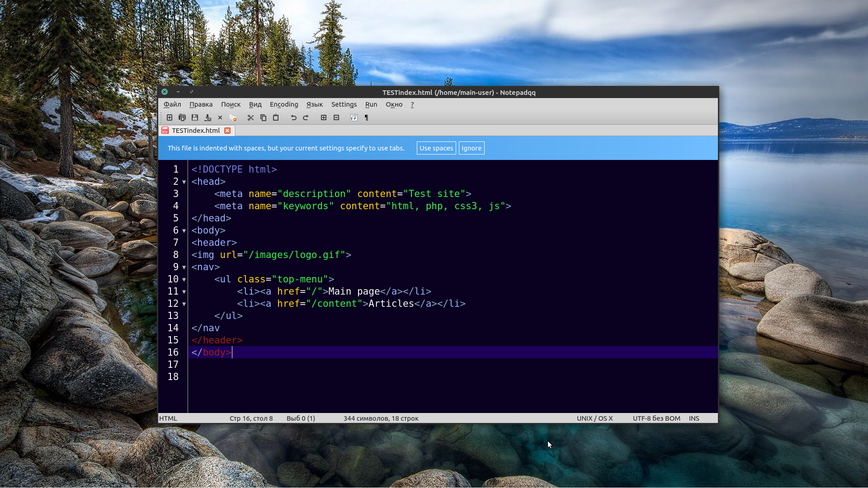
Task: Click the </head> tag on line 5
Action: (x=211, y=218)
